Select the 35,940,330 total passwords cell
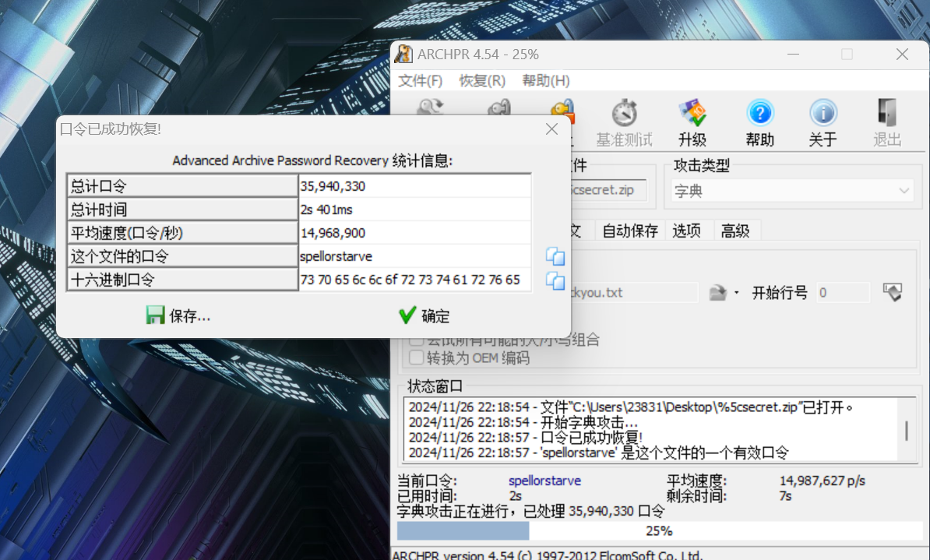The width and height of the screenshot is (930, 560). (x=414, y=185)
